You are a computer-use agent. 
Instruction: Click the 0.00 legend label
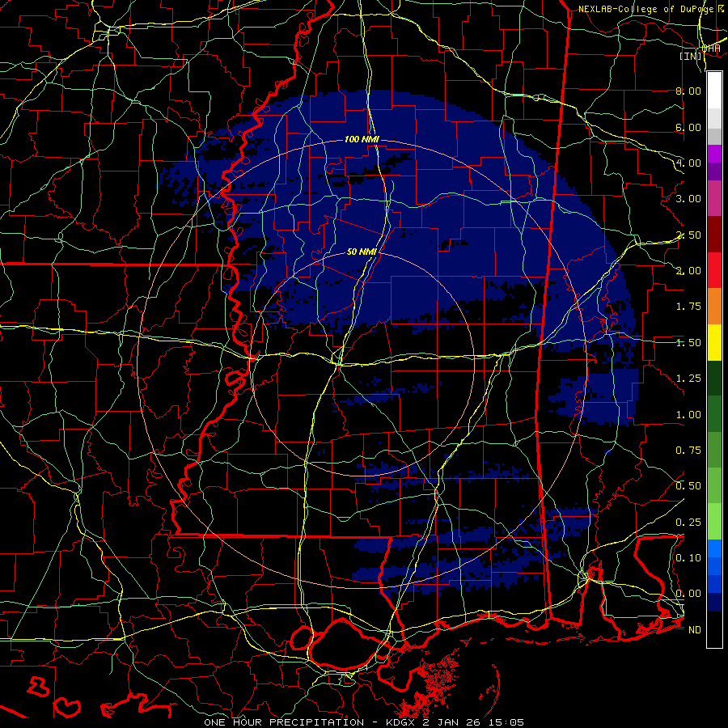point(688,594)
